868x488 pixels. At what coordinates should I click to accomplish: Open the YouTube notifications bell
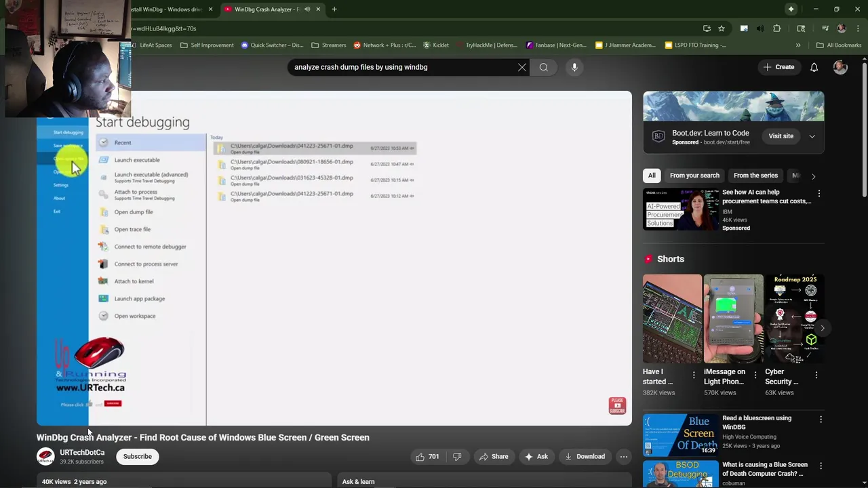[x=814, y=67]
